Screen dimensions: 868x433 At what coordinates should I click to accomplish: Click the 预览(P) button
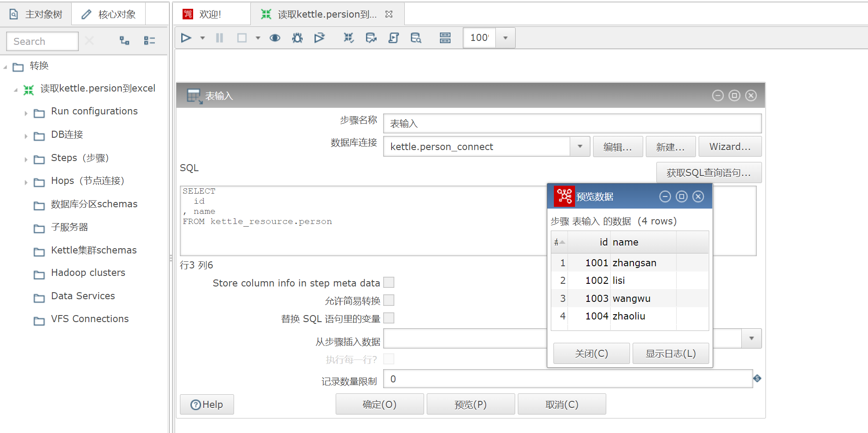(471, 404)
